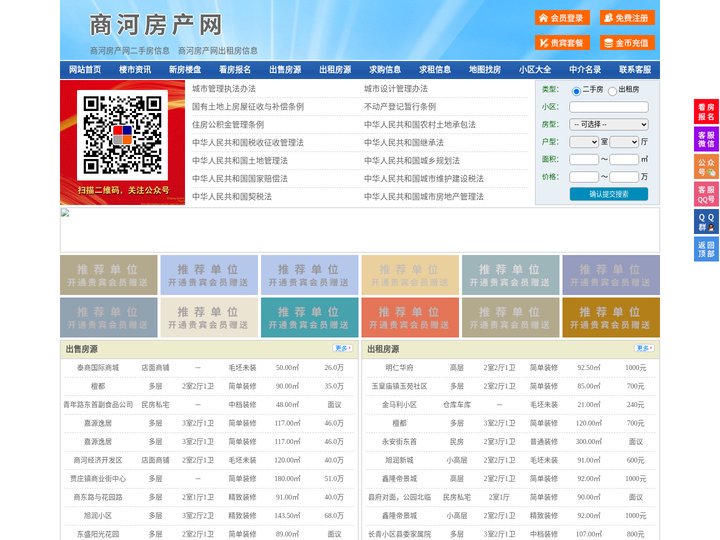Open the 厅 hall count dropdown
Screen dimensions: 720x540
click(x=624, y=142)
